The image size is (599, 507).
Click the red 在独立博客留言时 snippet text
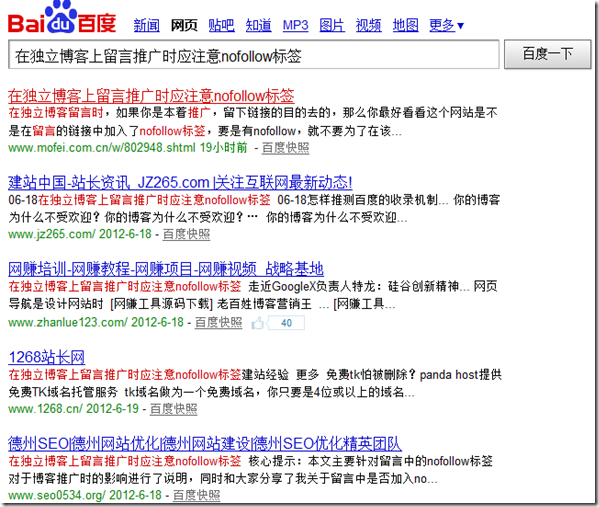click(56, 113)
